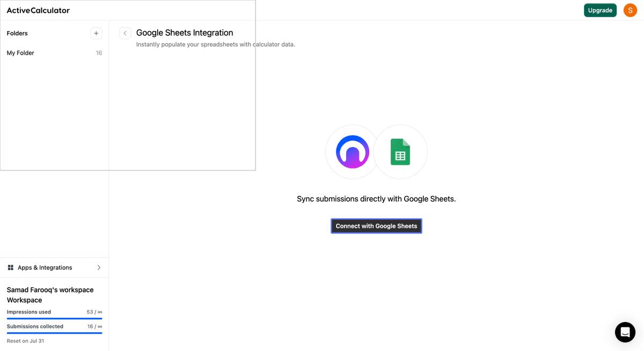This screenshot has height=351, width=644.
Task: Connect with Google Sheets
Action: (376, 226)
